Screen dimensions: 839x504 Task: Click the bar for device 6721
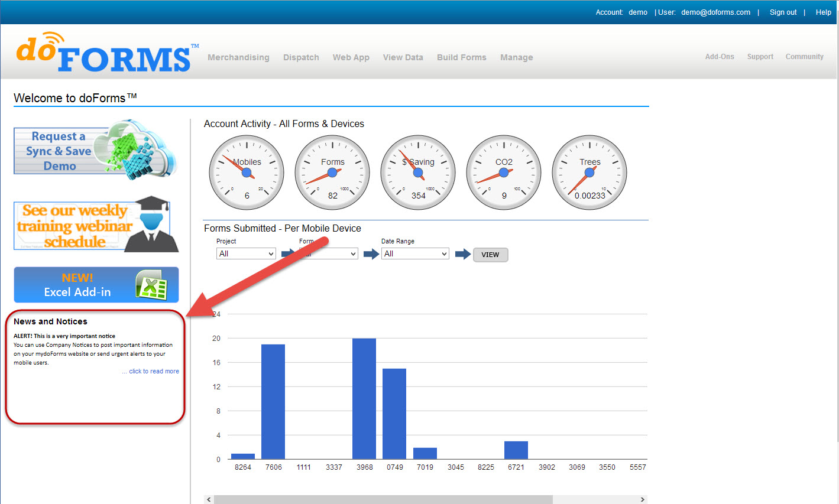516,450
